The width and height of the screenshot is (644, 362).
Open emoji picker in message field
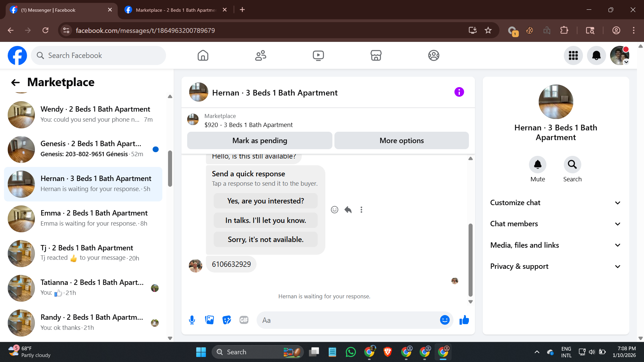(445, 320)
